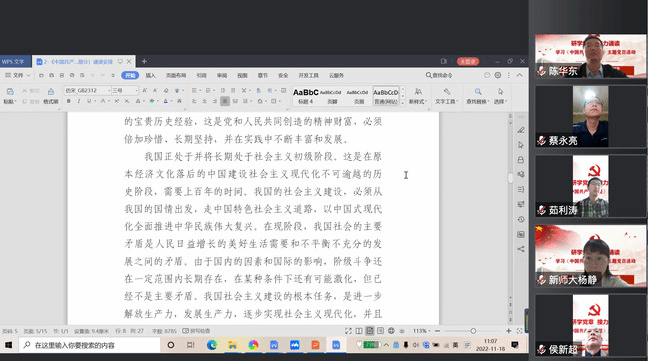The height and width of the screenshot is (361, 648).
Task: Click the Bold formatting icon
Action: tap(69, 101)
